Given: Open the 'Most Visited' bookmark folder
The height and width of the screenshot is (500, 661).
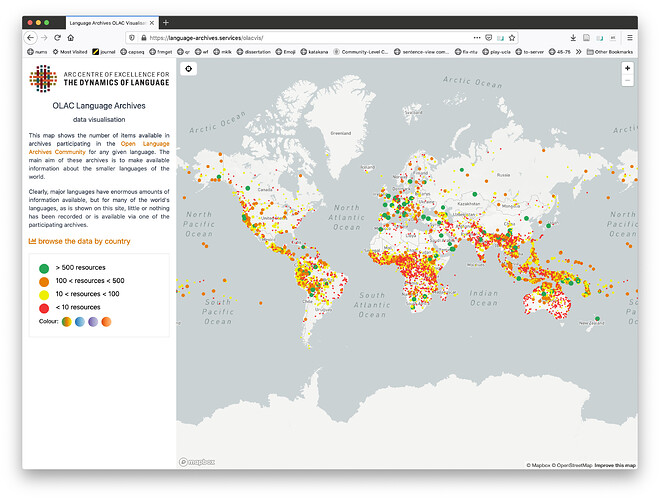Looking at the screenshot, I should pos(70,52).
